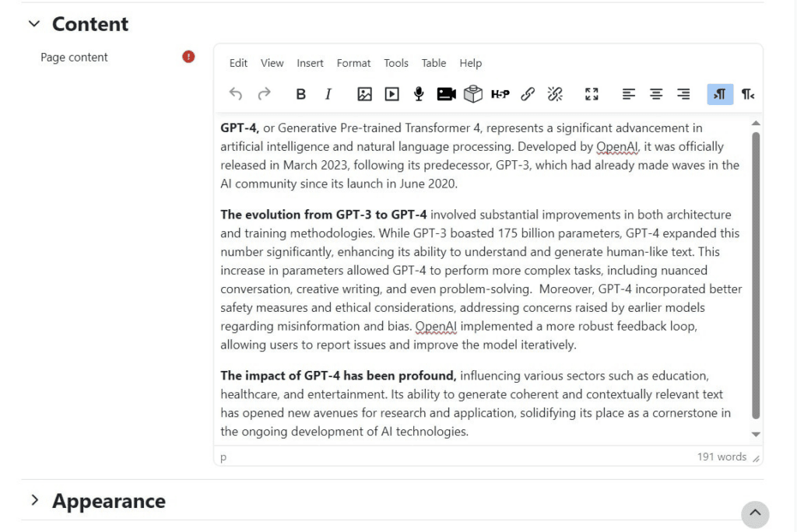Viewport: 797px width, 532px height.
Task: Collapse the Content section
Action: click(34, 23)
